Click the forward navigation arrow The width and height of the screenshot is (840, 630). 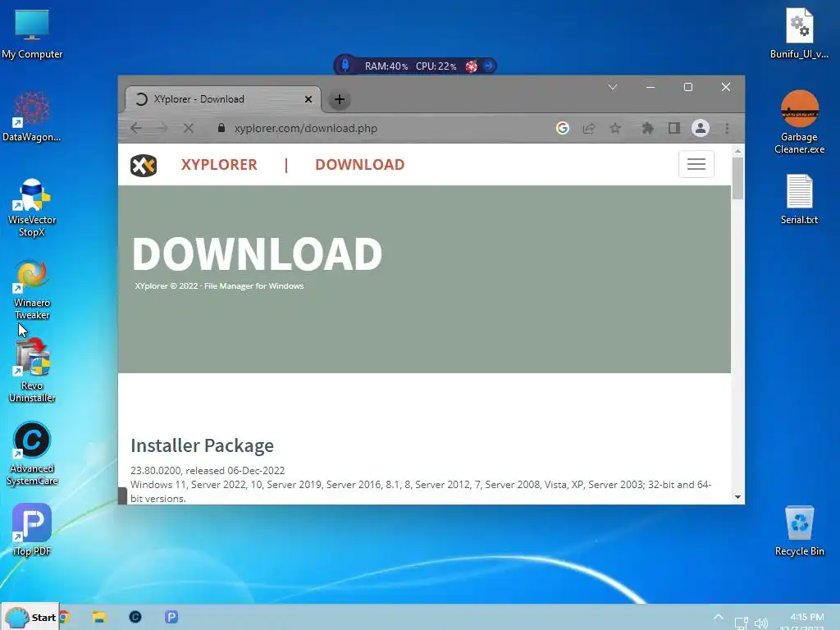click(x=162, y=128)
